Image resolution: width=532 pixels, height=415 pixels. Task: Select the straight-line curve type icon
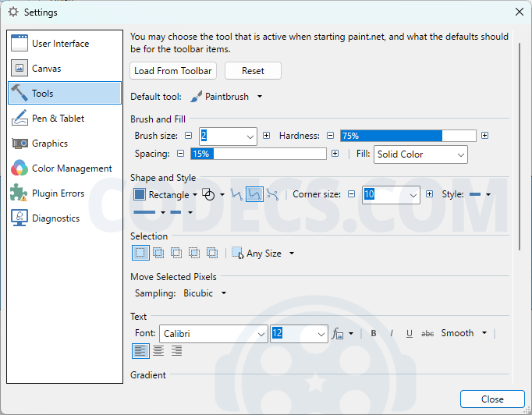(x=236, y=194)
